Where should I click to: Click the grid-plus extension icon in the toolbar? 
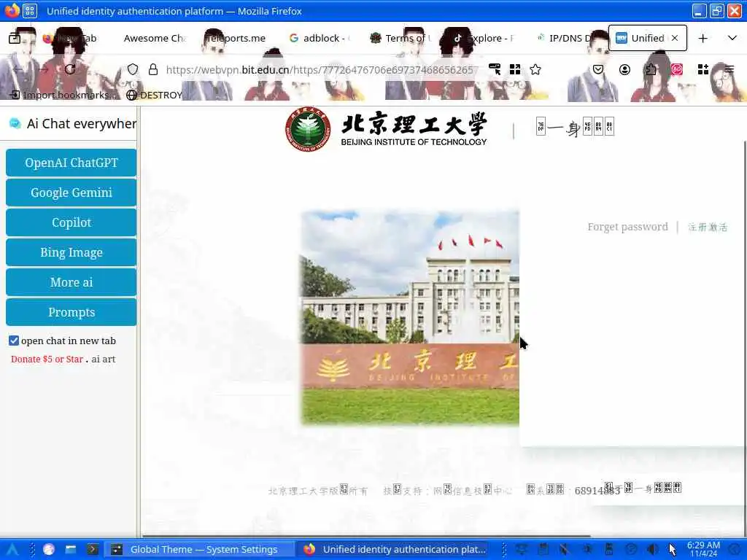point(703,69)
